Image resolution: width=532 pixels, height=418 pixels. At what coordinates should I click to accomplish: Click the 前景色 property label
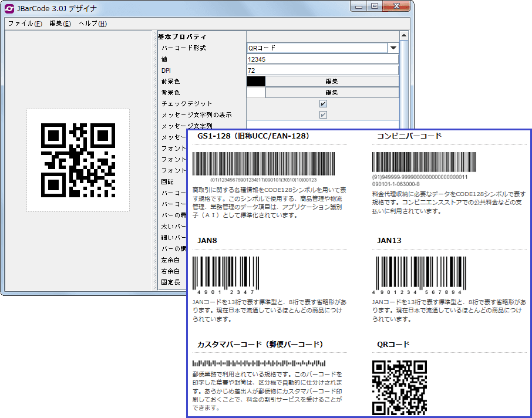pos(171,82)
